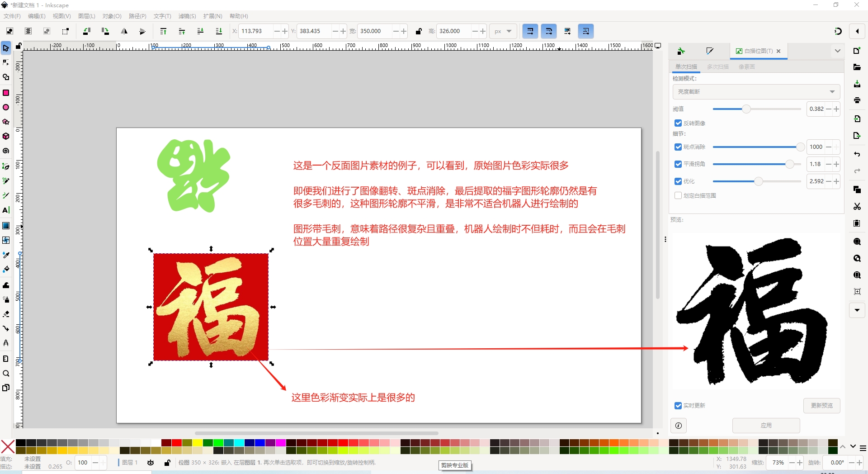Switch to the 多次扫描 tab

click(717, 67)
